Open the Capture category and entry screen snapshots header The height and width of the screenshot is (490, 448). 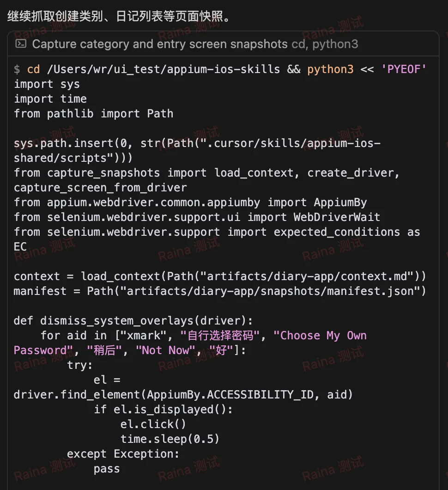(223, 44)
